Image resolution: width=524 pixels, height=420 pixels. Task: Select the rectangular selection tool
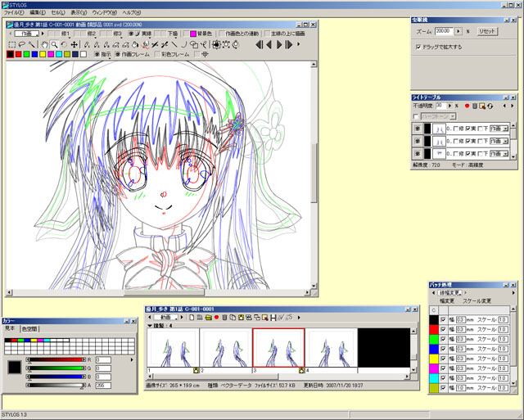[11, 45]
